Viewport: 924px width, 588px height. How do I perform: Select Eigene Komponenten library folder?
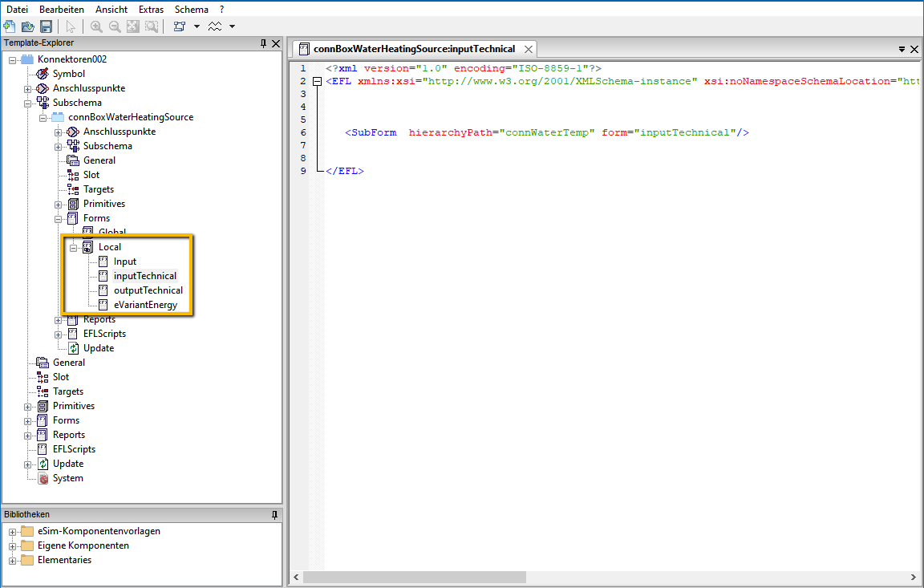click(83, 545)
